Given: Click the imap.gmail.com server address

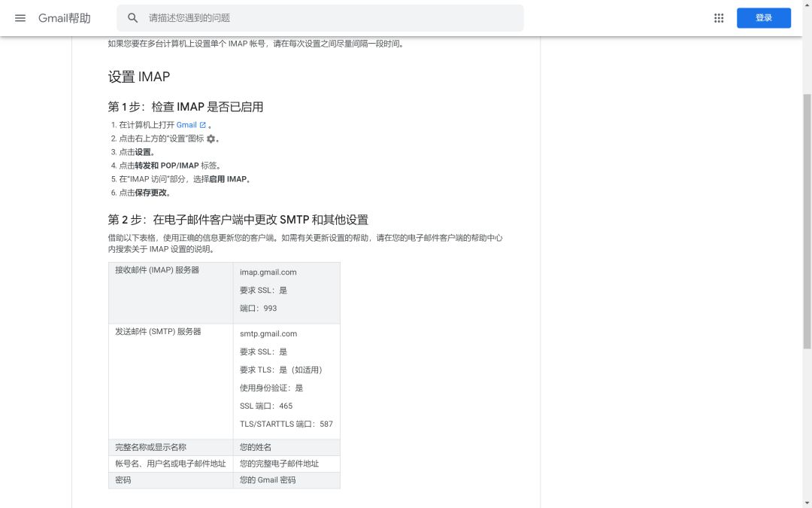Looking at the screenshot, I should [x=268, y=272].
